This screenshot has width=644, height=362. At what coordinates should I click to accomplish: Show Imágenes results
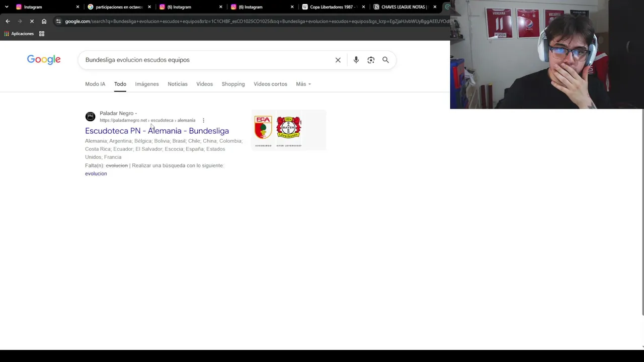tap(147, 84)
